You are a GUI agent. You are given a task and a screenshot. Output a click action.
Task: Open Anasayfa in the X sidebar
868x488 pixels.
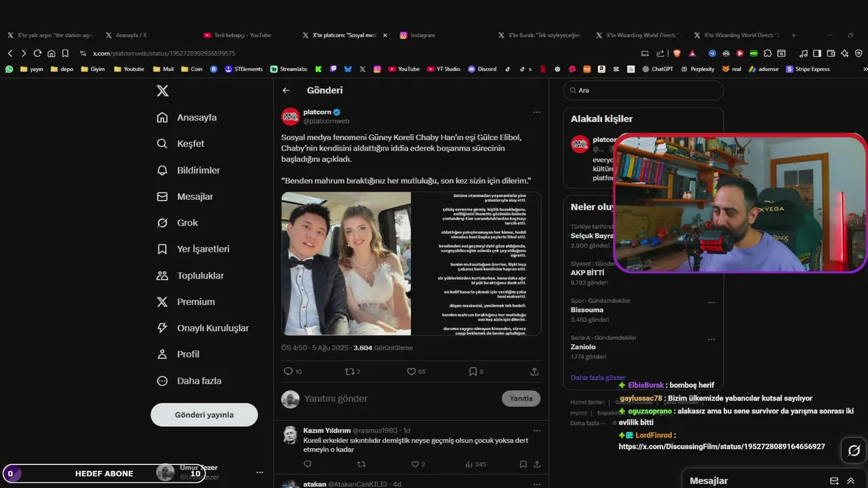tap(186, 117)
